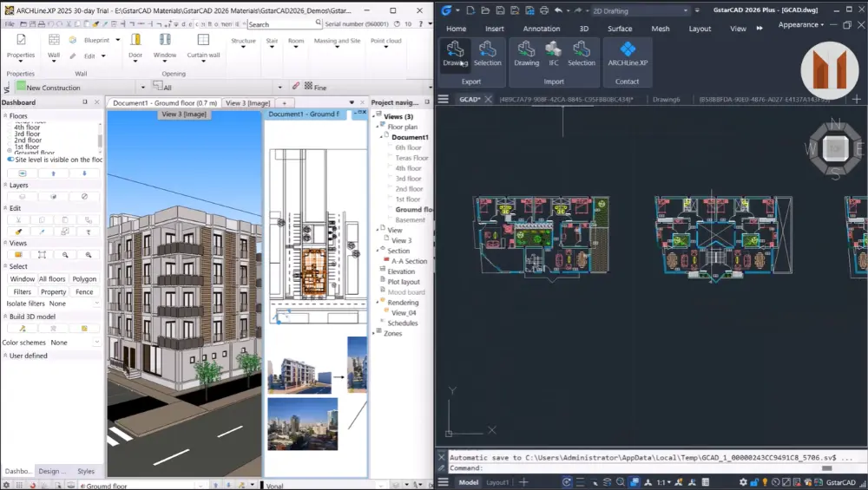868x490 pixels.
Task: Open the New Construction phase dropdown
Action: (x=143, y=88)
